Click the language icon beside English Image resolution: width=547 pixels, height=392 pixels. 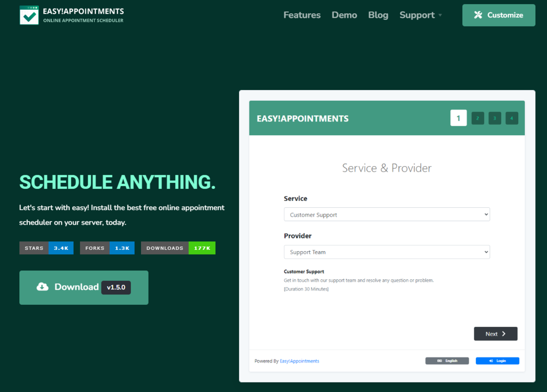[x=439, y=360]
